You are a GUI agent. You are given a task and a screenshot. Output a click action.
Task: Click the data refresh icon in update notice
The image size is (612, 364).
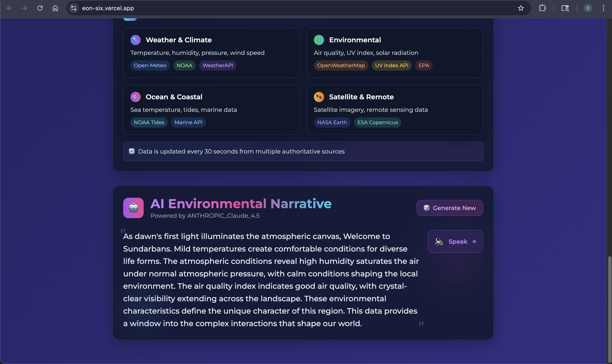coord(132,151)
